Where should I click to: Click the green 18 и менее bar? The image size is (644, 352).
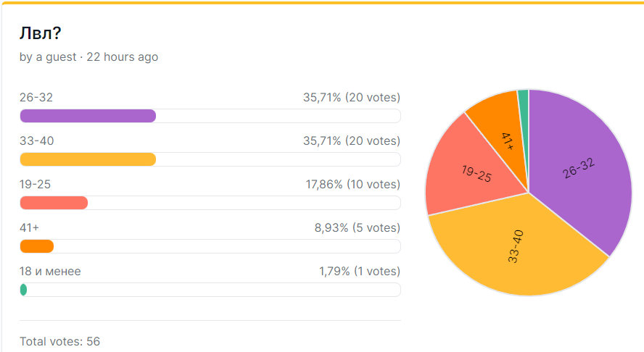click(23, 290)
